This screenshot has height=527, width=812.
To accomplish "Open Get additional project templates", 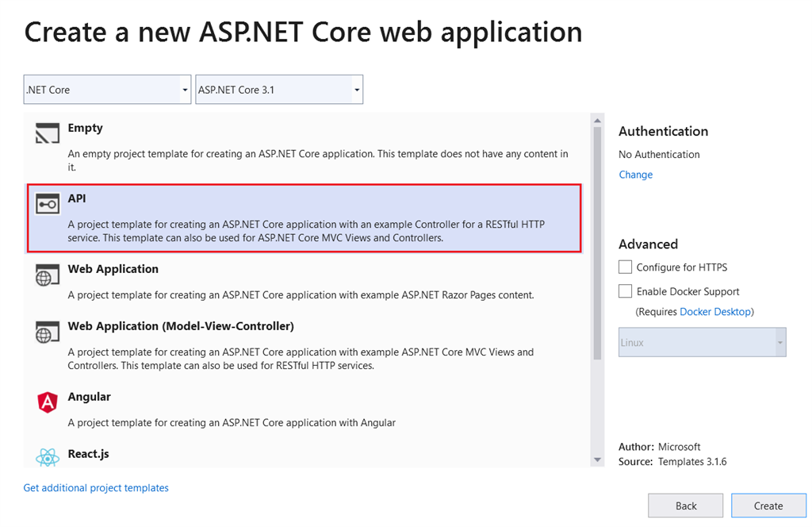I will [x=95, y=487].
